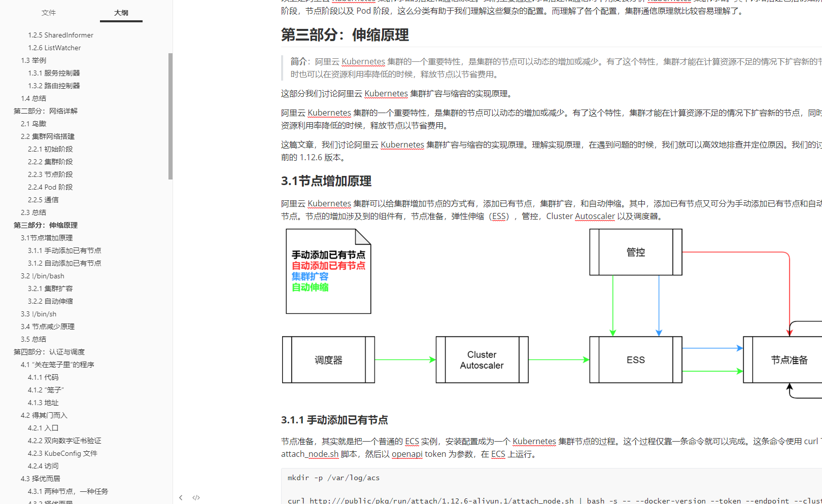This screenshot has width=822, height=504.
Task: Open outline entry 2.2.5 通信
Action: pos(43,200)
